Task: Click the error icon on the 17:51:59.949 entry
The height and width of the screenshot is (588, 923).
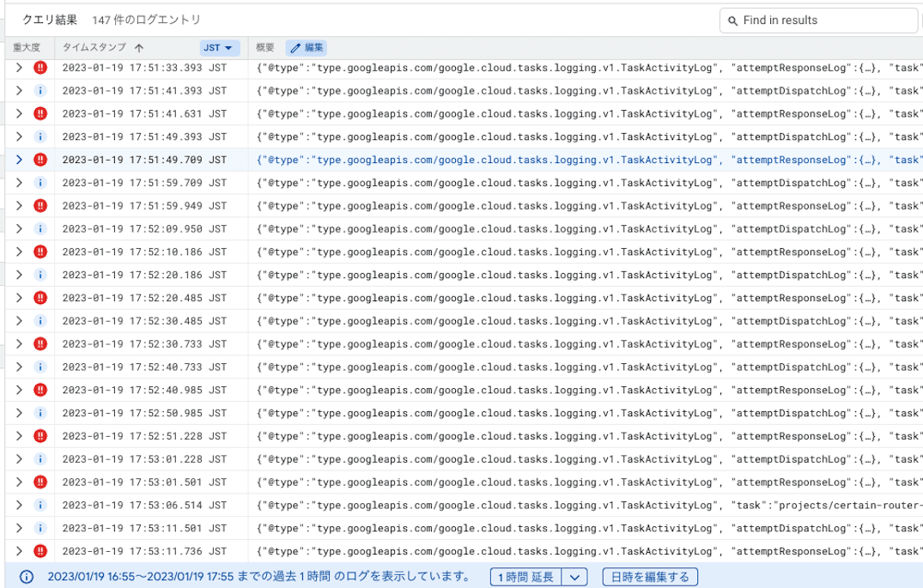Action: pos(40,206)
